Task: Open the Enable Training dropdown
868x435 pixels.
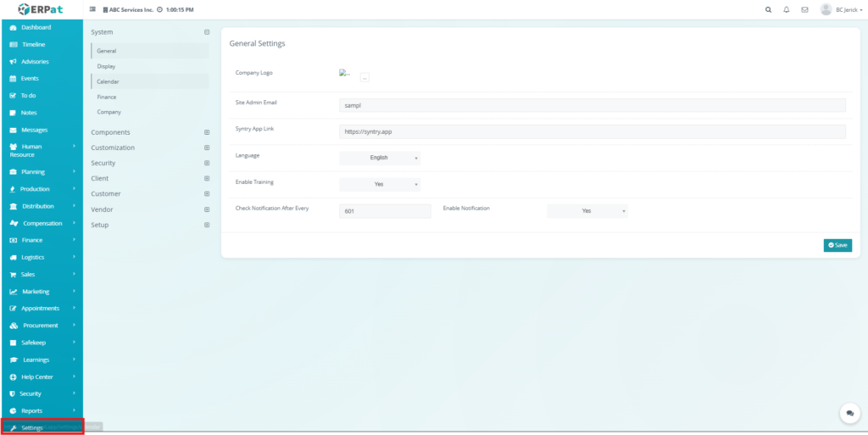Action: tap(379, 184)
